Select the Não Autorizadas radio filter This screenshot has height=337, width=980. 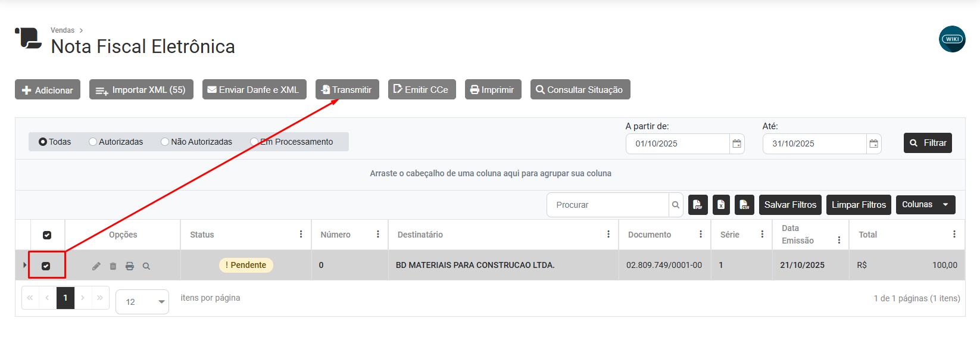click(165, 142)
